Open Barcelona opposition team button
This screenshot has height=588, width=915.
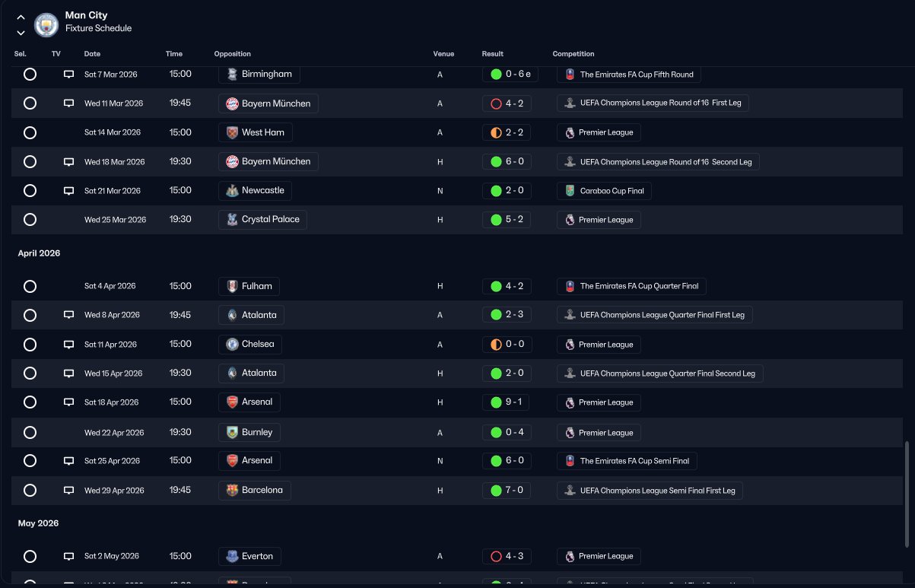pyautogui.click(x=254, y=490)
